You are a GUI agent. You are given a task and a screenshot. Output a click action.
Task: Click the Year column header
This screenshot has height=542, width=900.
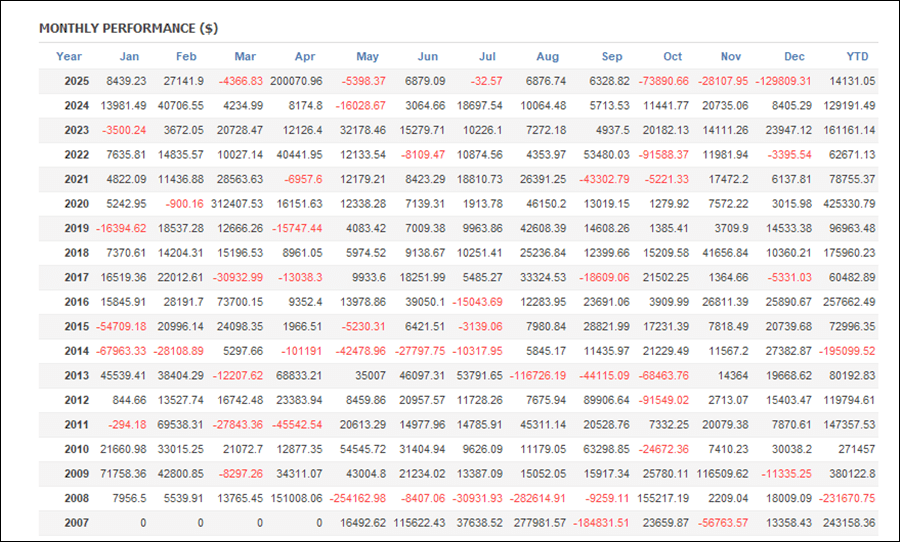pyautogui.click(x=69, y=56)
